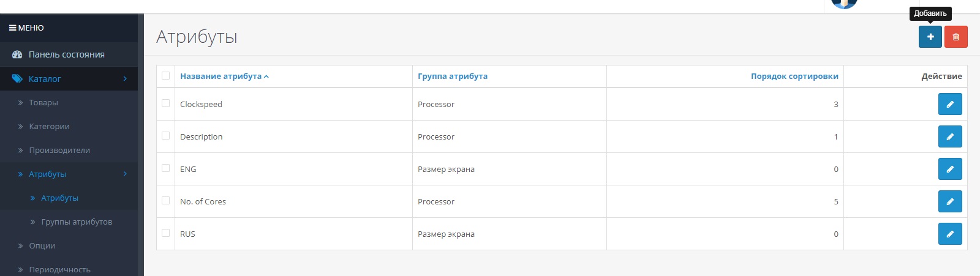Click pencil icon in RUS row
Image resolution: width=980 pixels, height=276 pixels.
click(949, 234)
